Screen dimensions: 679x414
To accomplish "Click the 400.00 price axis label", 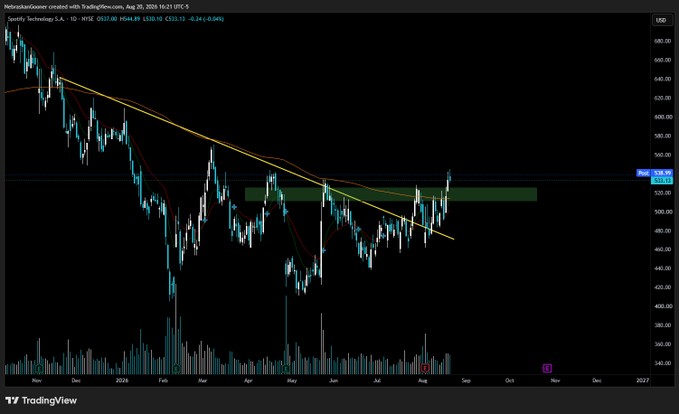I will [663, 306].
